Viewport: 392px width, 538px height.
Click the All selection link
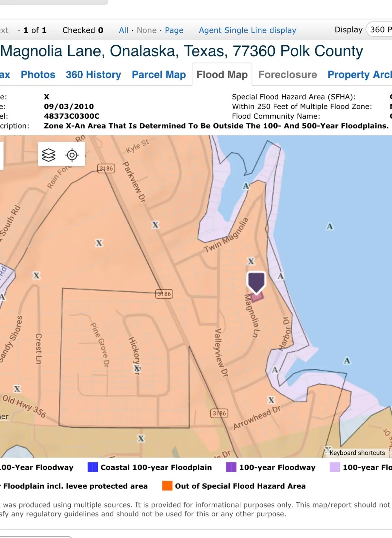(123, 30)
